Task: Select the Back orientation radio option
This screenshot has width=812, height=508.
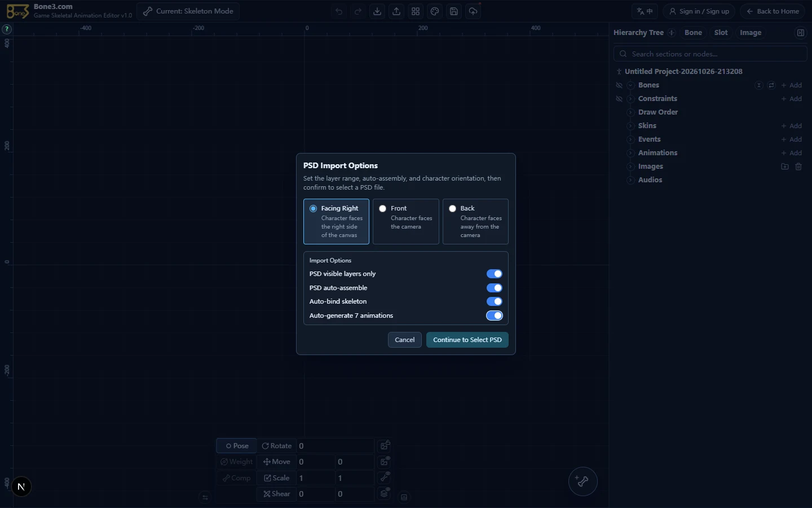Action: pos(475,221)
